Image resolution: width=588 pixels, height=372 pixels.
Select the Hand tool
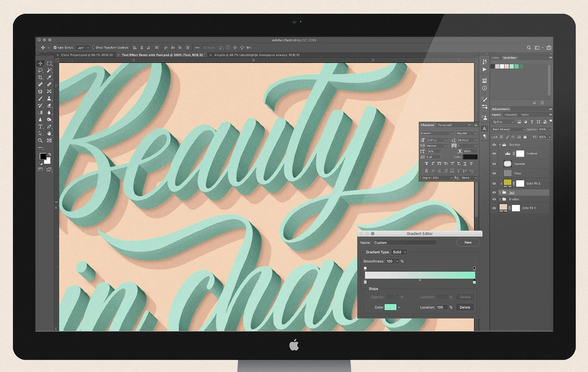click(x=49, y=134)
